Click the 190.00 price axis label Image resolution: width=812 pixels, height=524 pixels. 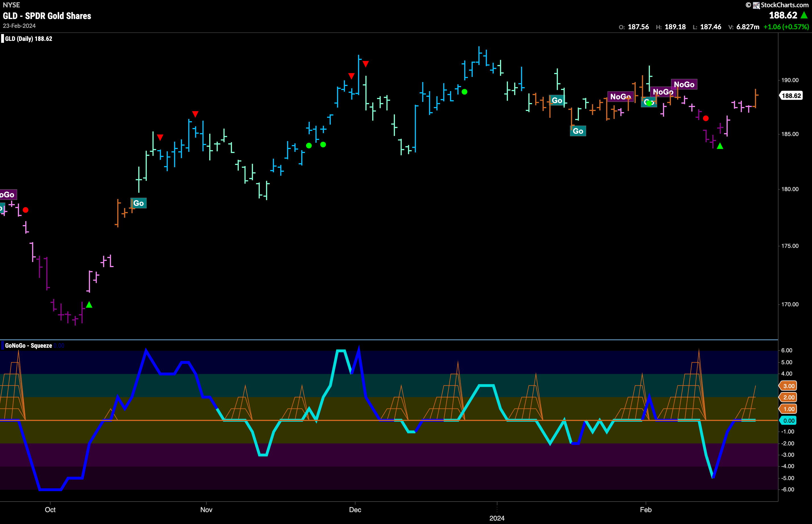pyautogui.click(x=790, y=80)
